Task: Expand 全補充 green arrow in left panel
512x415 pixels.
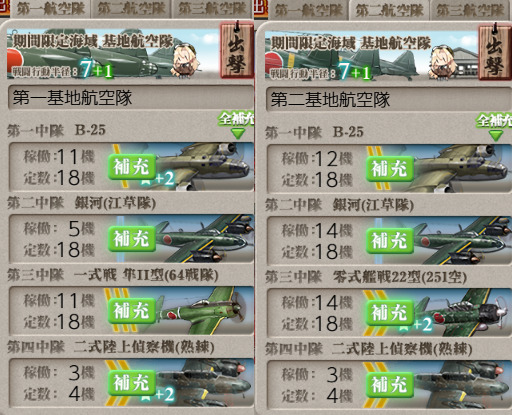Action: click(x=237, y=134)
